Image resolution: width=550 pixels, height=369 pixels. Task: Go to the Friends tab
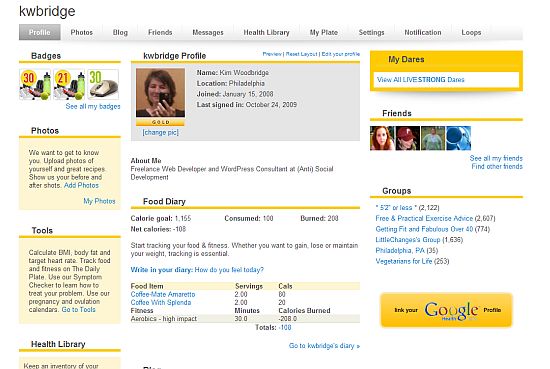160,32
